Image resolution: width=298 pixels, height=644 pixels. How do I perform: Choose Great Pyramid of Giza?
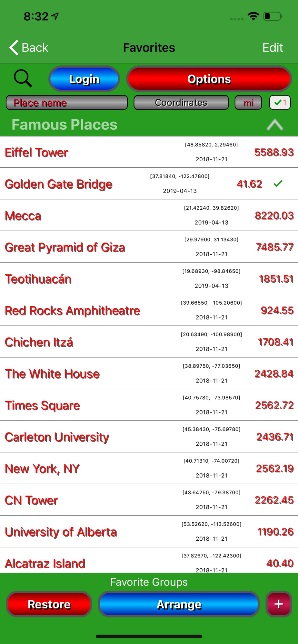(x=65, y=247)
